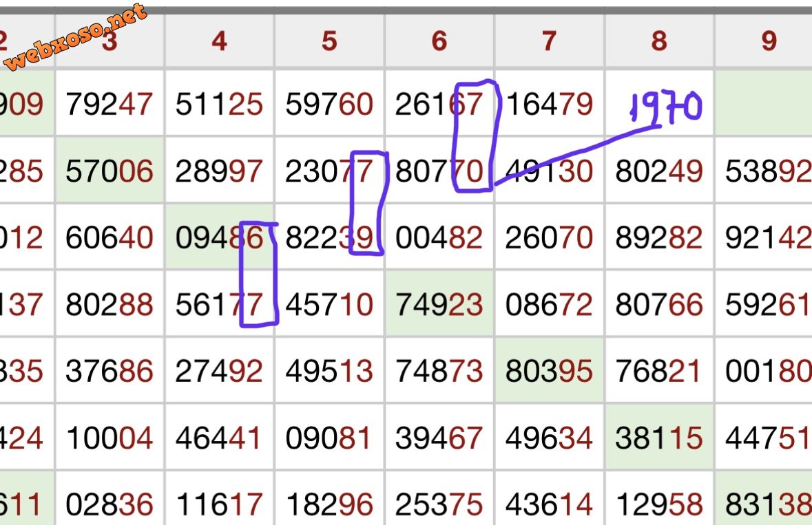Select the cell showing 10004
Image resolution: width=812 pixels, height=525 pixels.
point(110,438)
